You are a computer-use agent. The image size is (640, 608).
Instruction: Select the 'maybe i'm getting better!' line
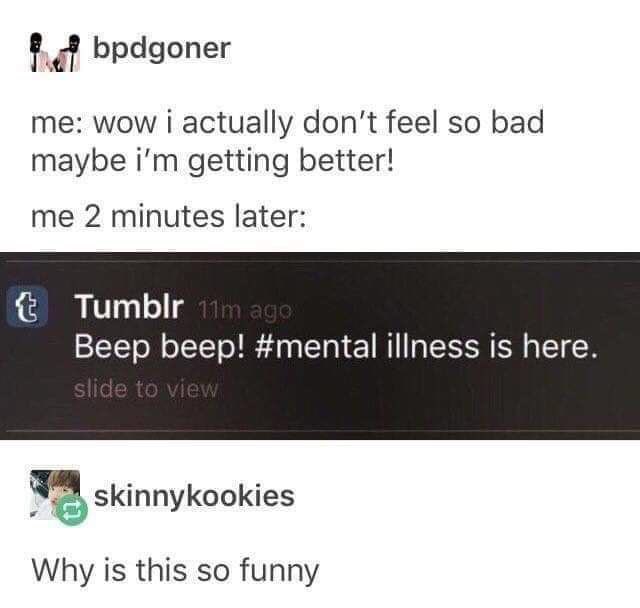coord(213,162)
